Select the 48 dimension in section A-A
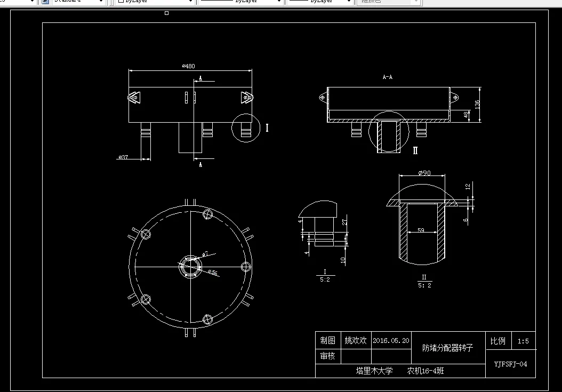This screenshot has height=392, width=562. coord(465,115)
